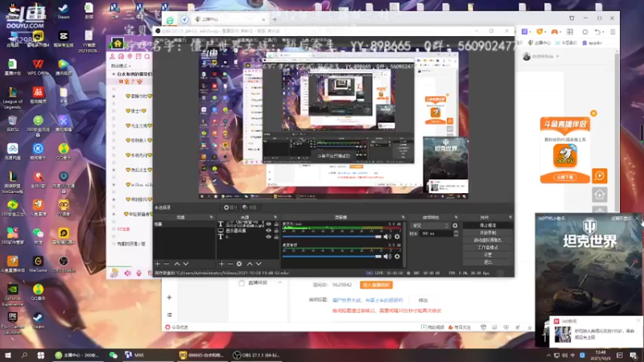Toggle visibility of first text source
644x362 pixels.
click(269, 224)
